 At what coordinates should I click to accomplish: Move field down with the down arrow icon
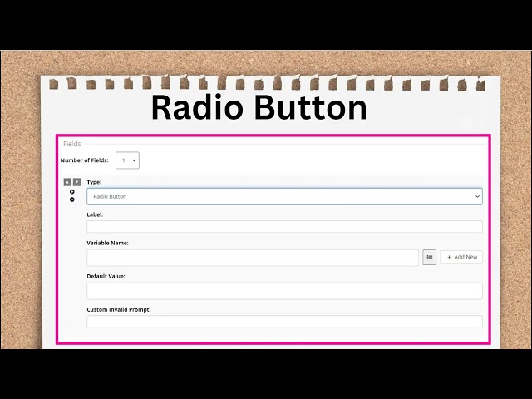point(77,182)
